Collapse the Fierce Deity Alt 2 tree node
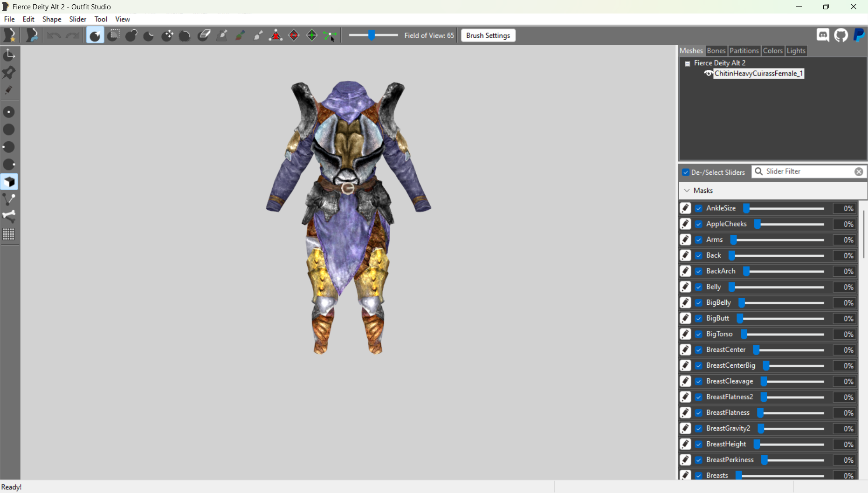This screenshot has height=493, width=868. (687, 63)
